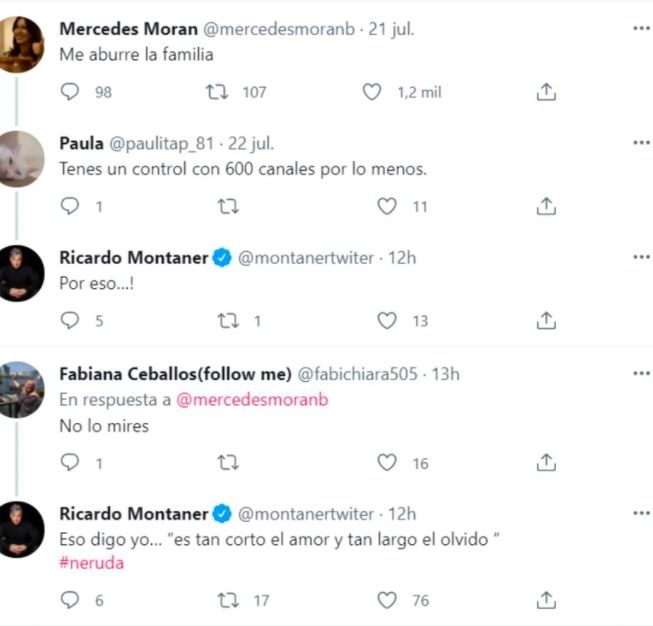Share Mercedes Moran's tweet

tap(546, 92)
